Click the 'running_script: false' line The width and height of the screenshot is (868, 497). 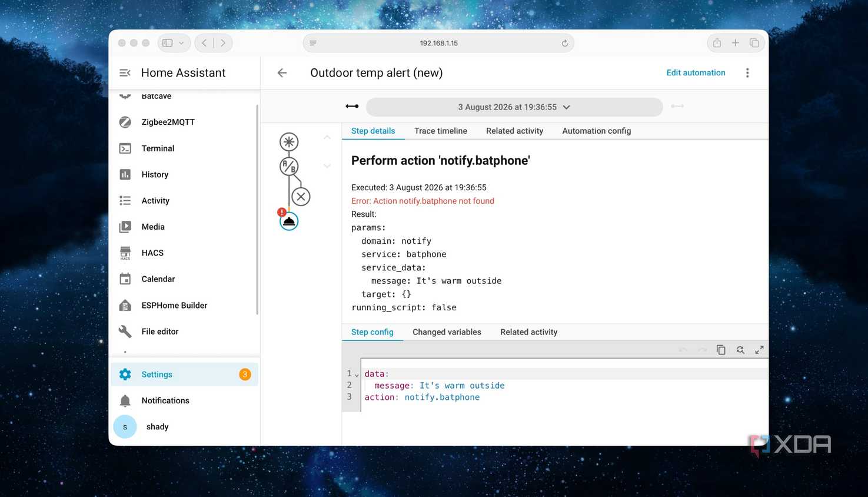[x=404, y=307]
